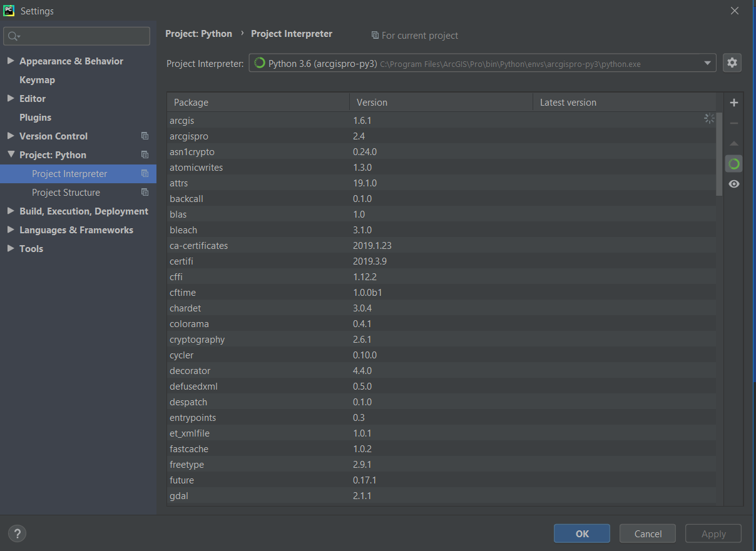Click the Package column header

coord(258,103)
